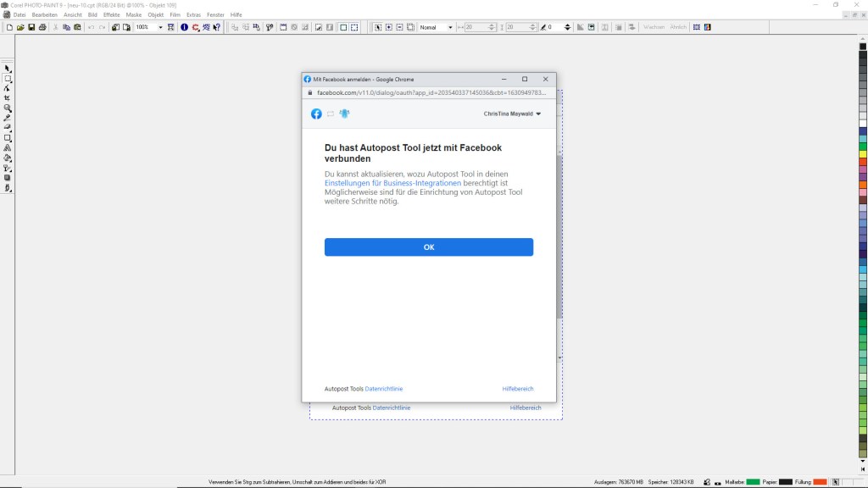This screenshot has width=868, height=488.
Task: Select the Object Picker arrow tool
Action: (x=8, y=69)
